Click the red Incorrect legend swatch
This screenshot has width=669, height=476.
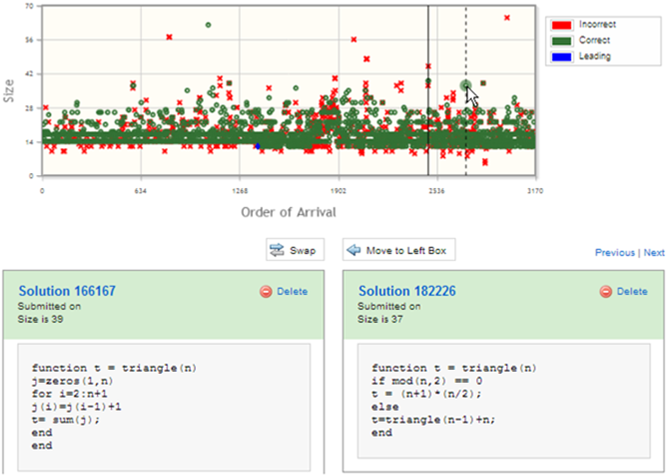[x=562, y=24]
